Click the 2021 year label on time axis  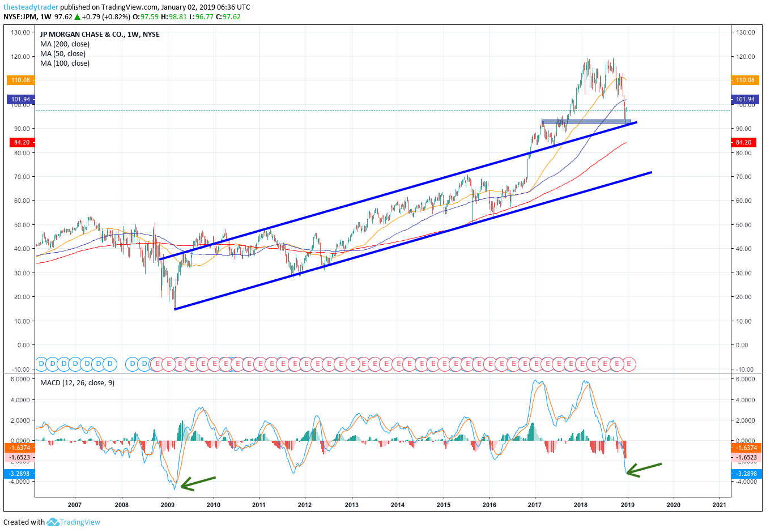click(720, 505)
